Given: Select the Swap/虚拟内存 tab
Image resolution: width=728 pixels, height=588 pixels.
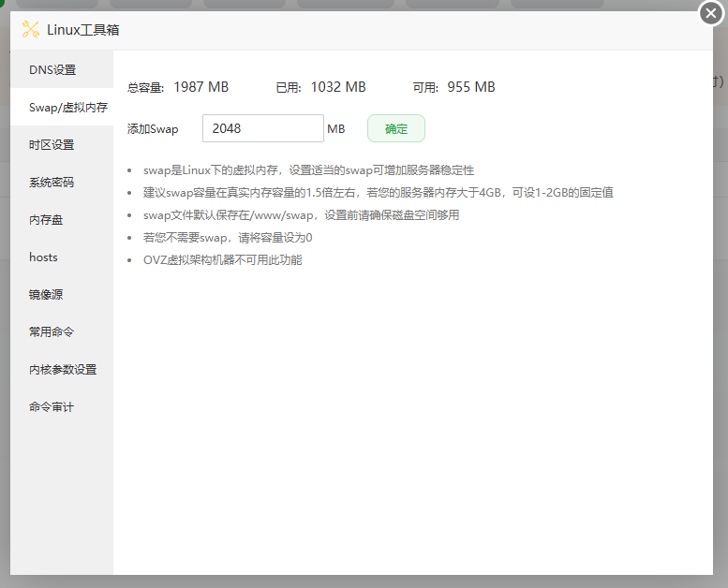Looking at the screenshot, I should coord(62,108).
